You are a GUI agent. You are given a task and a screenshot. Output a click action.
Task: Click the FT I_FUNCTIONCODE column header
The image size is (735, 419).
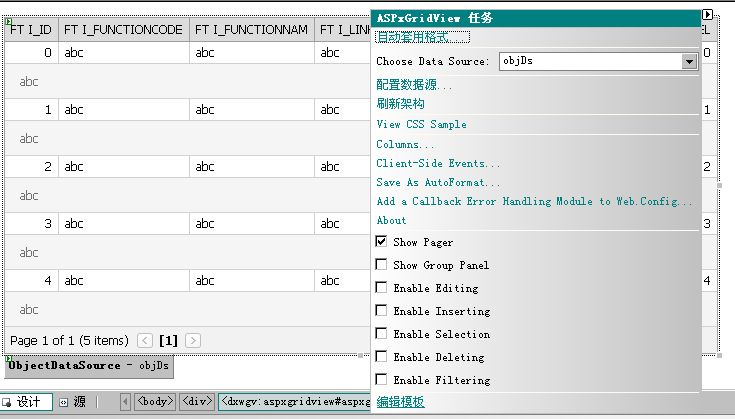pos(123,31)
